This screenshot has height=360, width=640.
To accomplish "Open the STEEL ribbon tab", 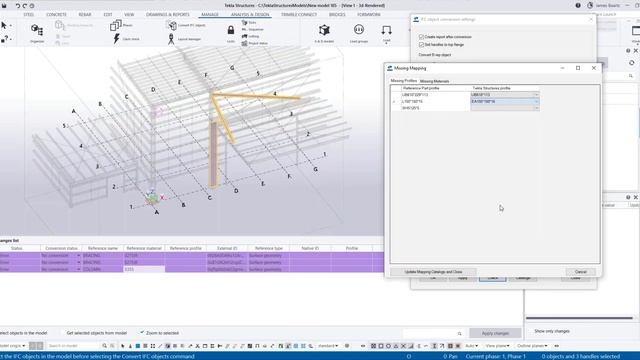I will 29,15.
